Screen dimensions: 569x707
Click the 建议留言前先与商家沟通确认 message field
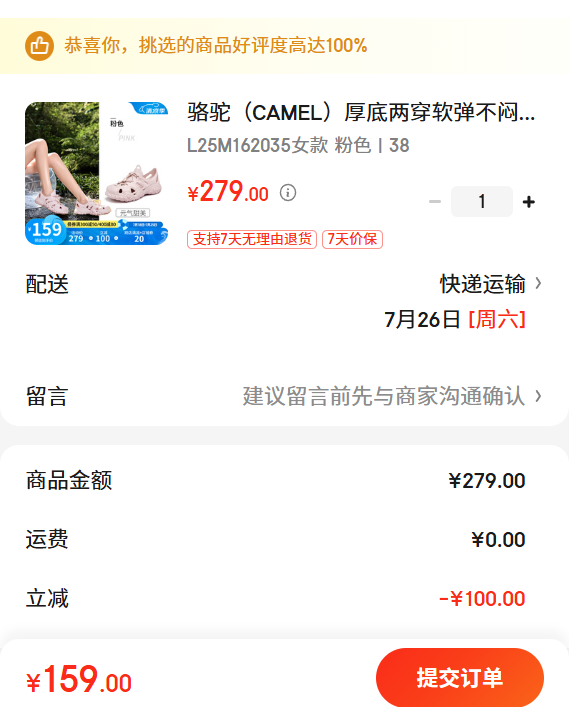384,396
